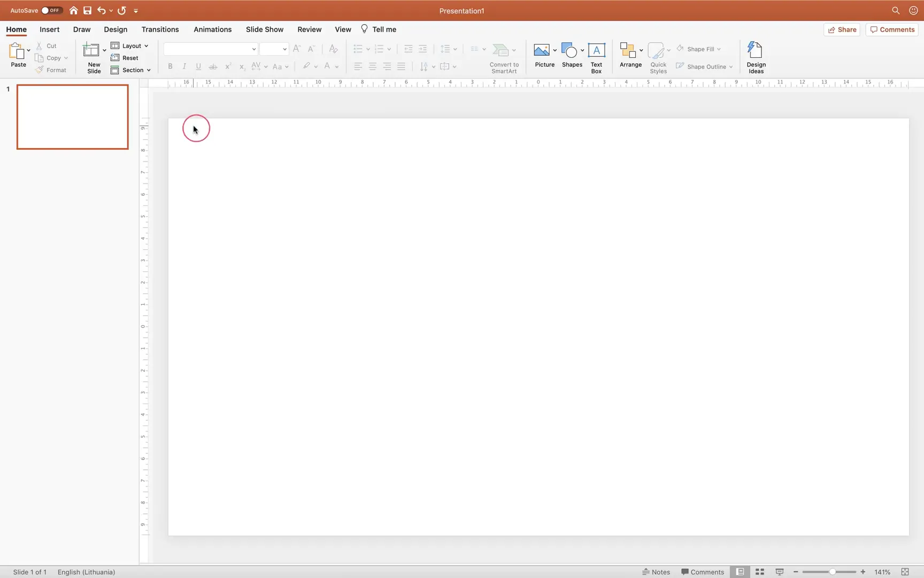The image size is (924, 578).
Task: Switch to the Draw tab
Action: (x=82, y=29)
